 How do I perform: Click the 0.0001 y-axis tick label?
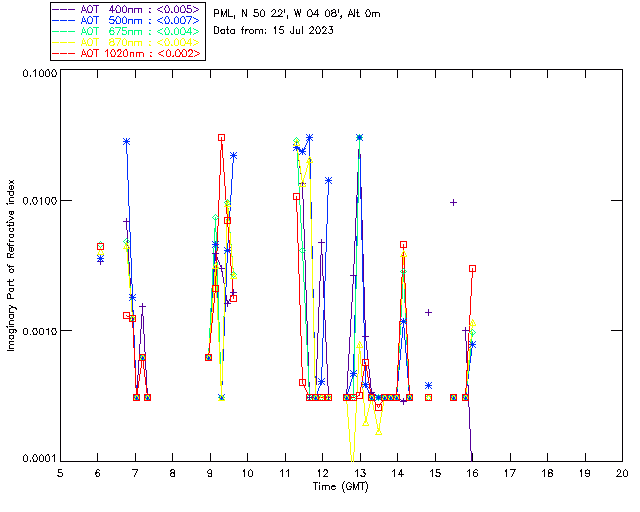(x=38, y=458)
